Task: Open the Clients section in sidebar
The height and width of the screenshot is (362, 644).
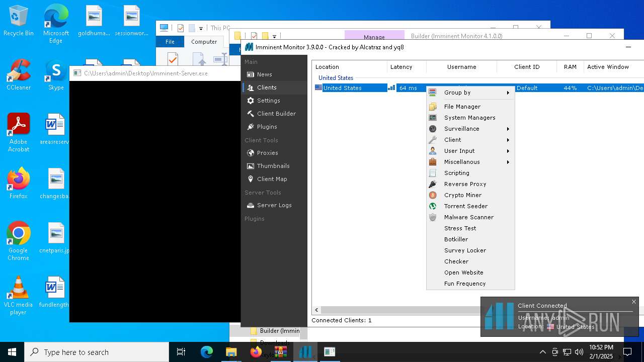Action: [274, 87]
